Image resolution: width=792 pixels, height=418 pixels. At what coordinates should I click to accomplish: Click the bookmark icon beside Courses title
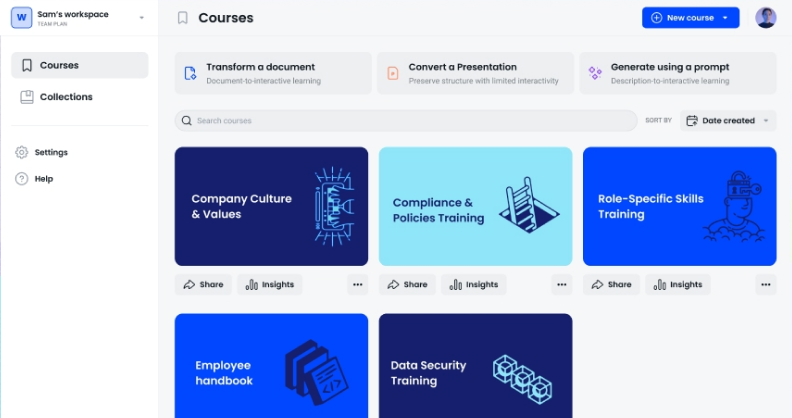pos(182,18)
